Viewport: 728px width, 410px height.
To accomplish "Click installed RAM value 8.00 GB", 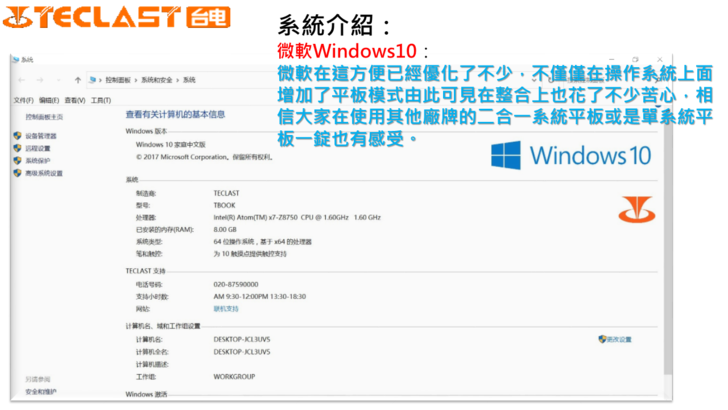I will point(225,229).
